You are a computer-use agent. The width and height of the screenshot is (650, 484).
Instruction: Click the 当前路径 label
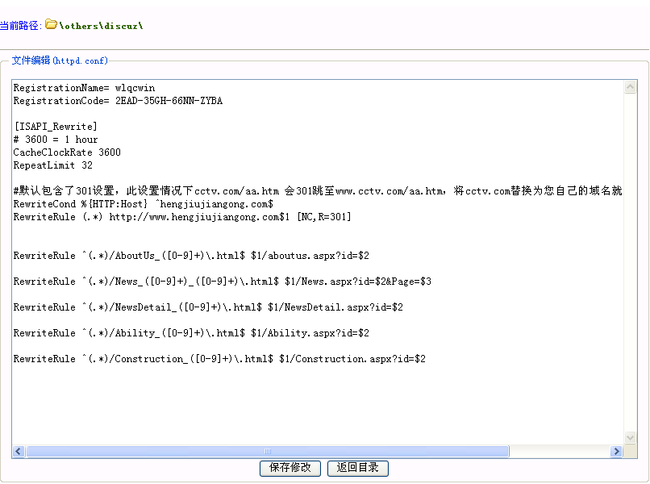tap(19, 26)
